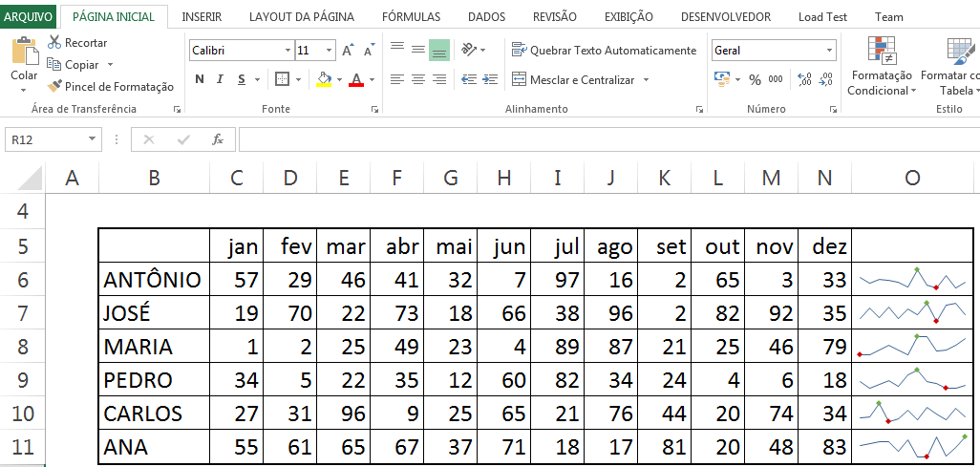Apply cell borders icon

coord(283,79)
